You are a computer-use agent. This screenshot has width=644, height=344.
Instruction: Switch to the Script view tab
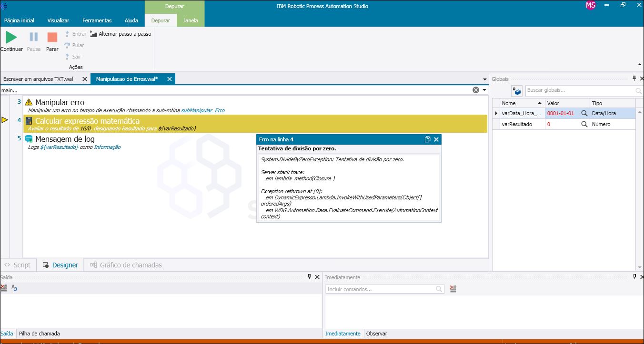(x=18, y=265)
